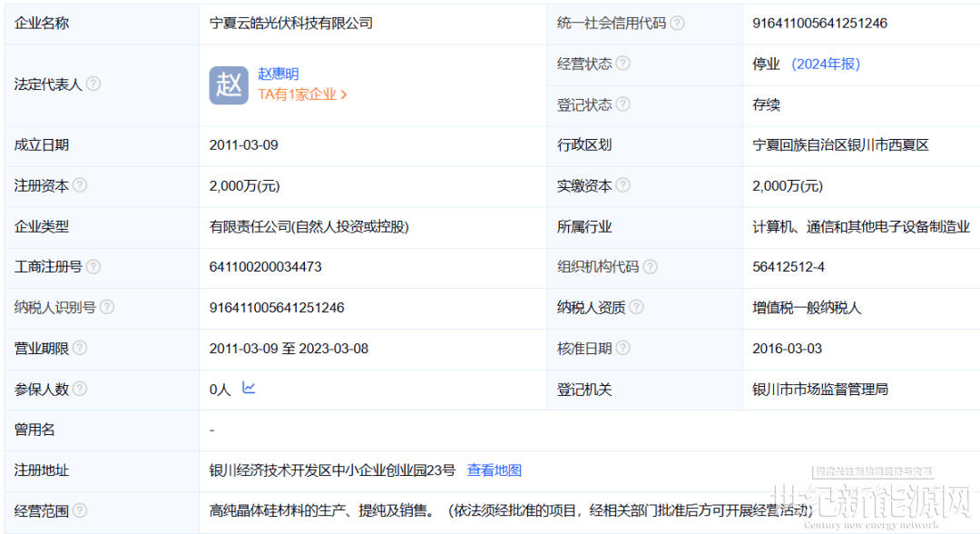Screen dimensions: 980x534
Task: Click help icon next to 注册资本
Action: 80,185
